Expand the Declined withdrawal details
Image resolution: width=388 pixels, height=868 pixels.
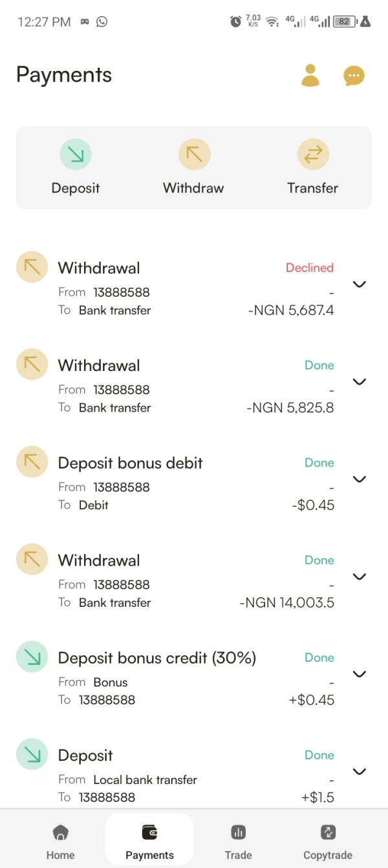click(359, 284)
